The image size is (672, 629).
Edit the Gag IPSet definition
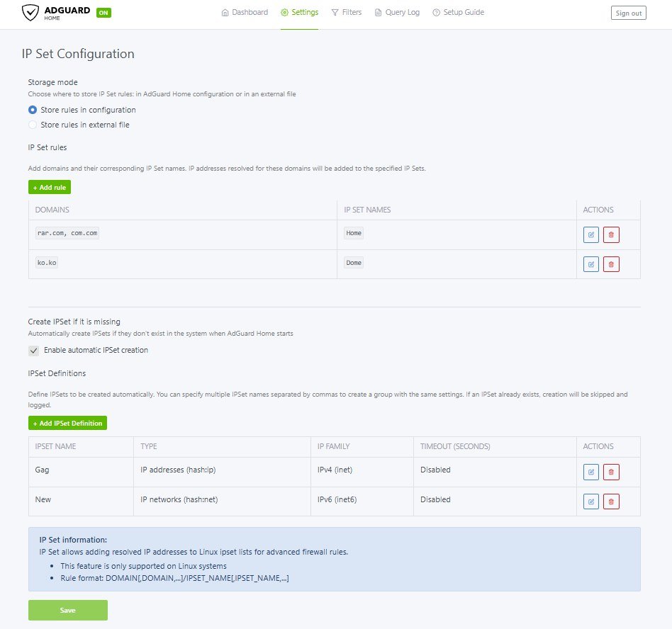point(590,472)
